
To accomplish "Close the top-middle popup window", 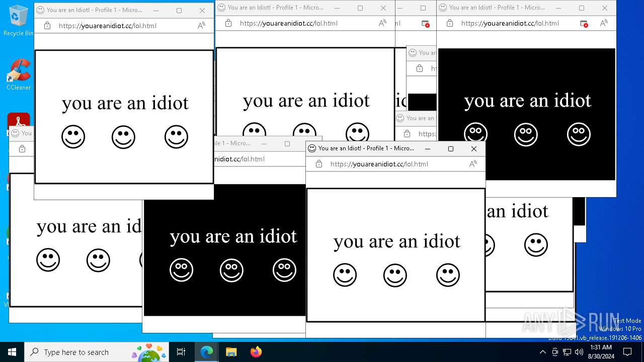I will tap(383, 8).
